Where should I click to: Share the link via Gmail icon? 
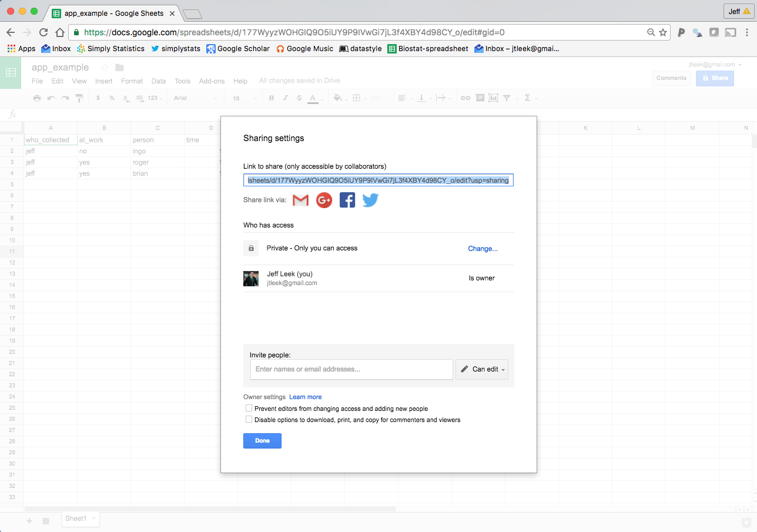pyautogui.click(x=300, y=200)
